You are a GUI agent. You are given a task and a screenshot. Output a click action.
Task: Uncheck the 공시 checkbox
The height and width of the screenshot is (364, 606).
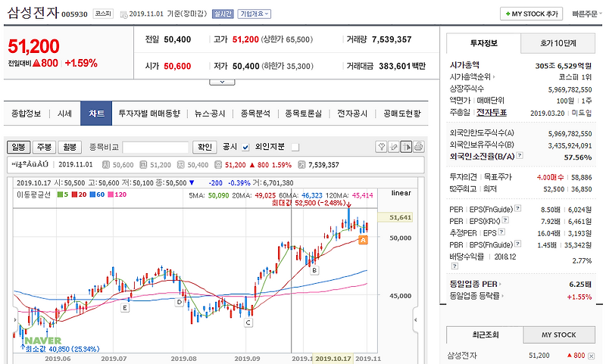245,147
